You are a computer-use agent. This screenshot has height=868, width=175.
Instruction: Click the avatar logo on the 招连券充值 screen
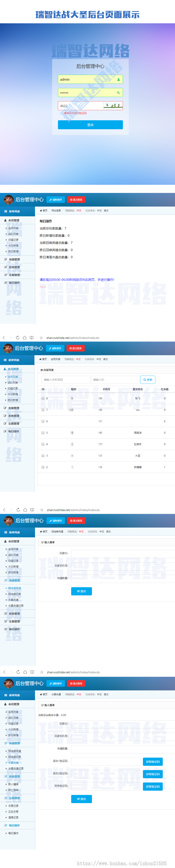(8, 521)
